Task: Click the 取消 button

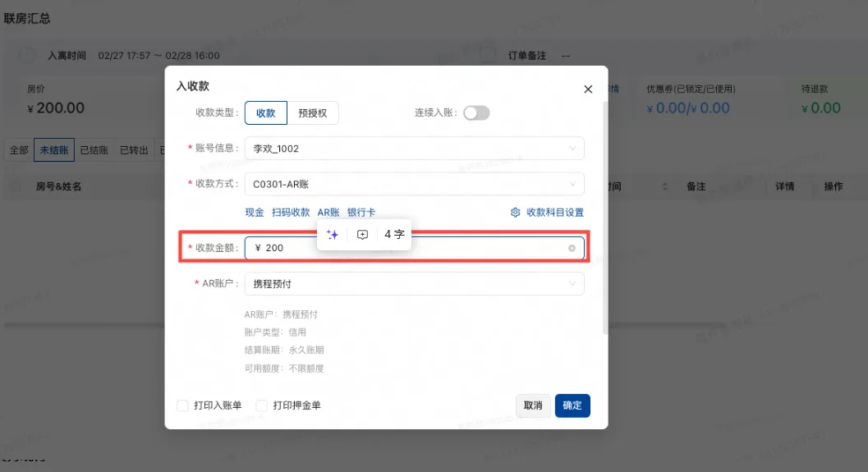Action: (x=533, y=406)
